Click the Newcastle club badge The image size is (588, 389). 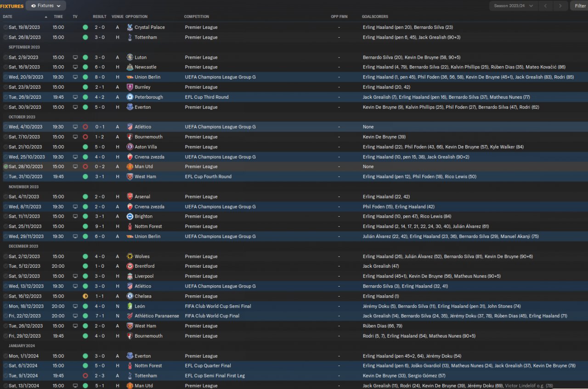(x=130, y=67)
